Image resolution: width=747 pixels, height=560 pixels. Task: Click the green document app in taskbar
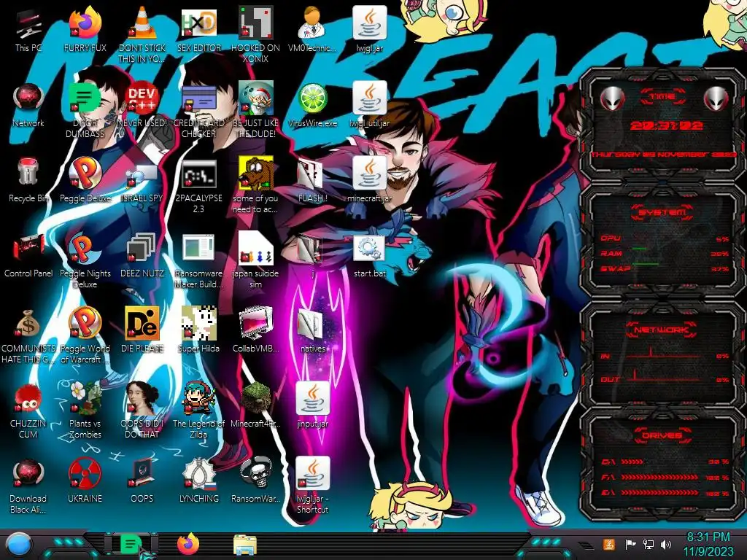point(131,544)
